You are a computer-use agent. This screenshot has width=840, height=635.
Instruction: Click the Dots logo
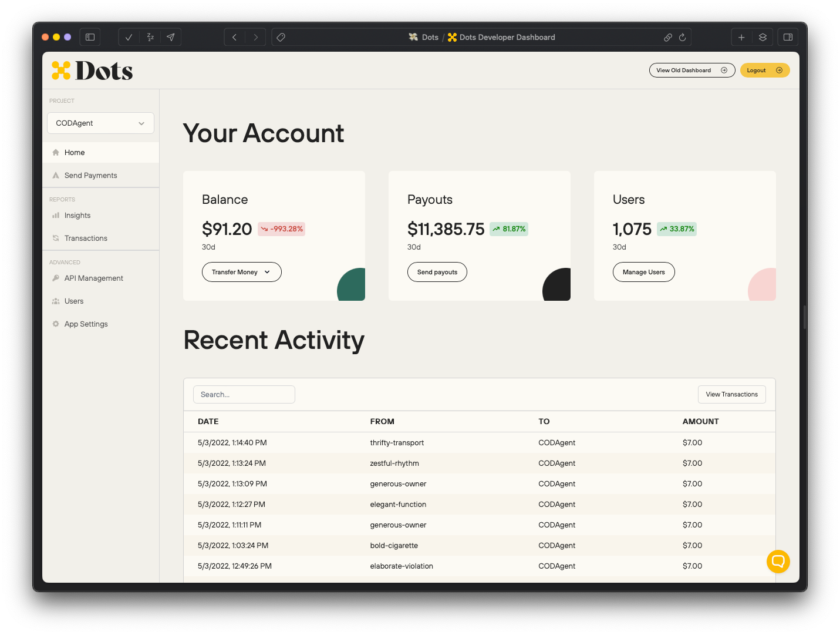92,70
